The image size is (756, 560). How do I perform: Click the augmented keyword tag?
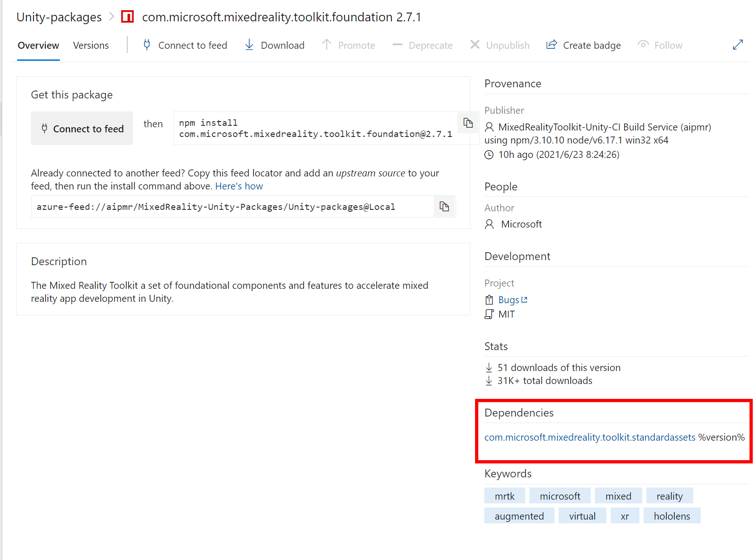[519, 516]
